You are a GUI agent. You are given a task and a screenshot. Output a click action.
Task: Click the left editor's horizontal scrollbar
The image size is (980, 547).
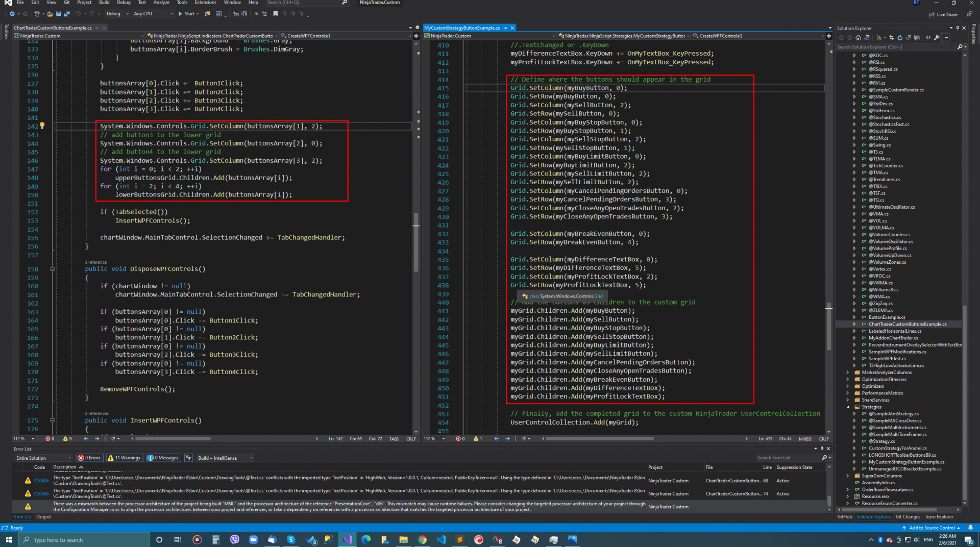coord(174,438)
